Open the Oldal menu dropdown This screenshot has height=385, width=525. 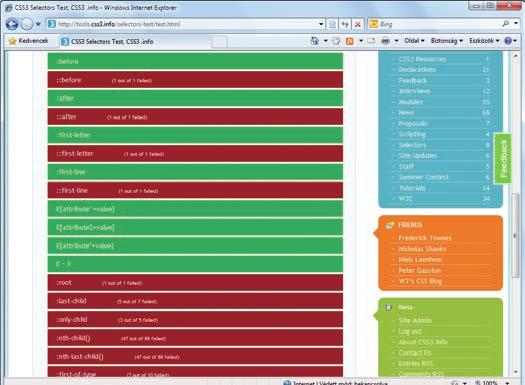point(414,41)
